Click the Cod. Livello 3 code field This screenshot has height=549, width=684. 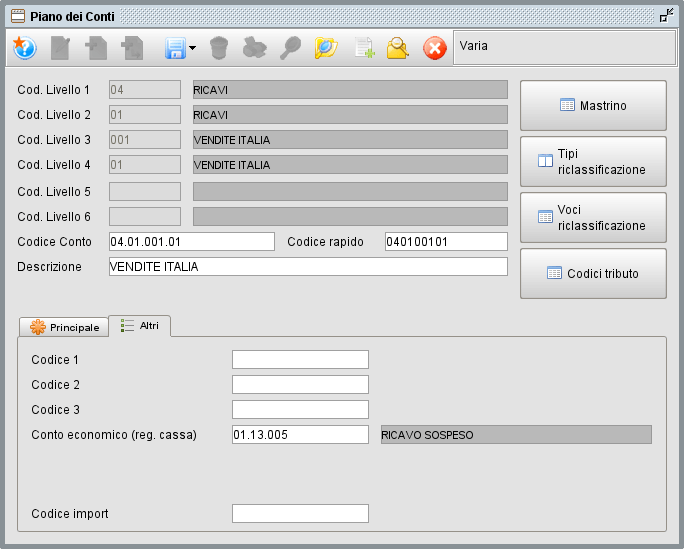coord(145,140)
